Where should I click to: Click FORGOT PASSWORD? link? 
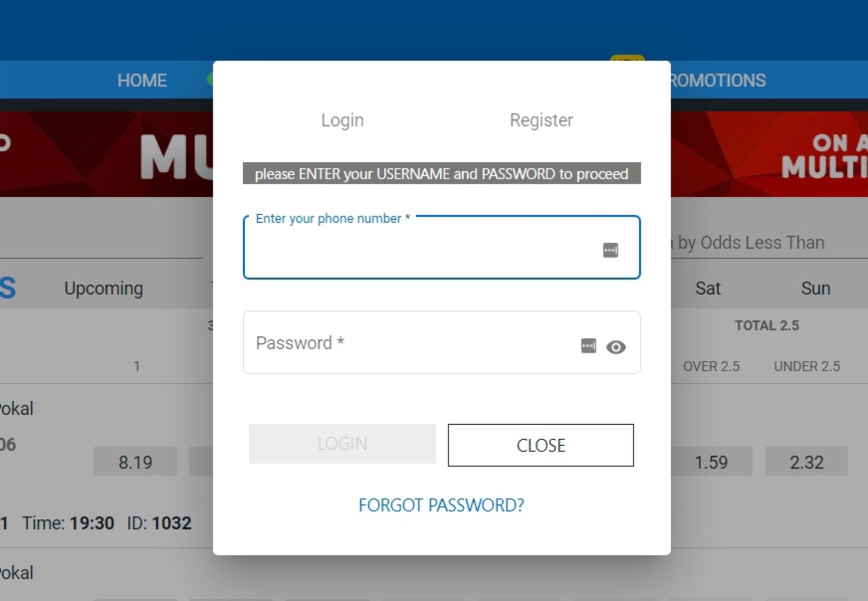[441, 505]
